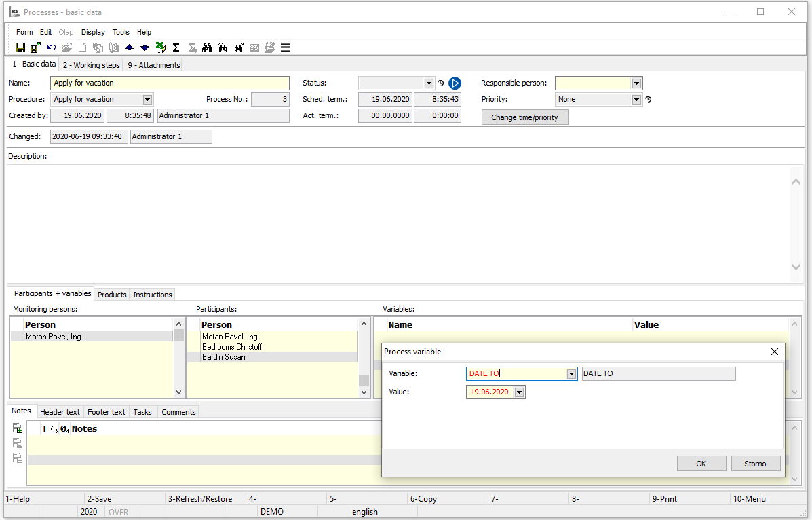812x520 pixels.
Task: Open the Procedure dropdown list
Action: [x=147, y=100]
